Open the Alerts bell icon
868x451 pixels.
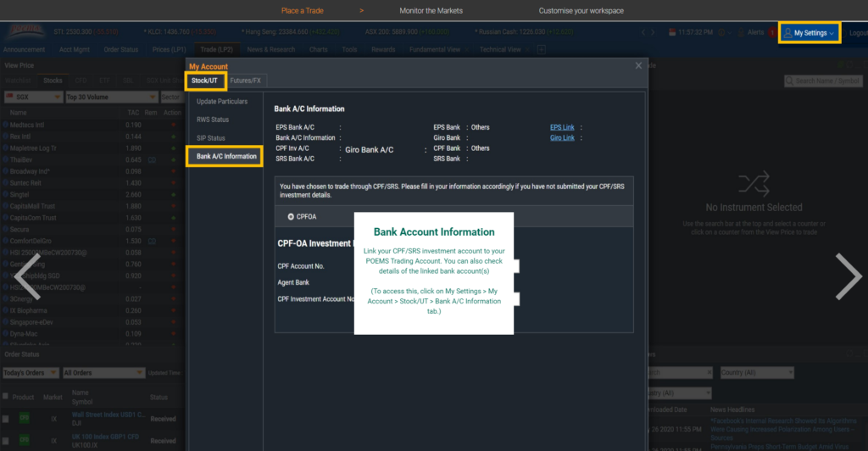(741, 33)
